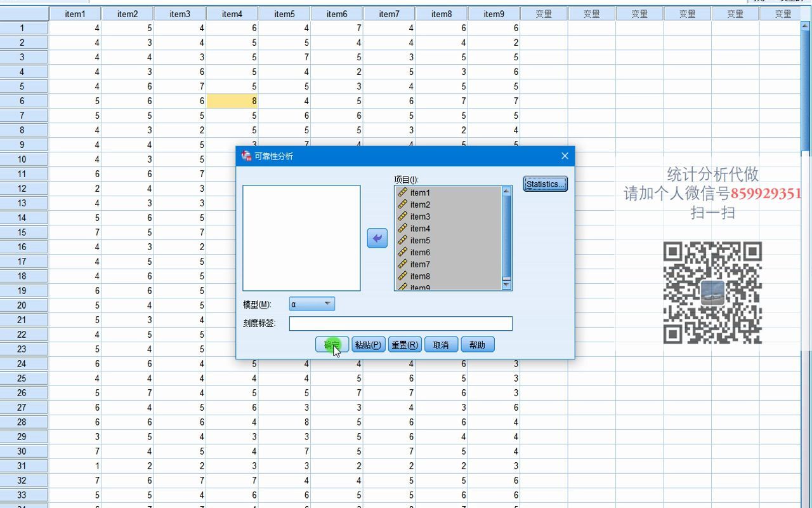
Task: Click the item5 cell in row 28
Action: pyautogui.click(x=284, y=422)
